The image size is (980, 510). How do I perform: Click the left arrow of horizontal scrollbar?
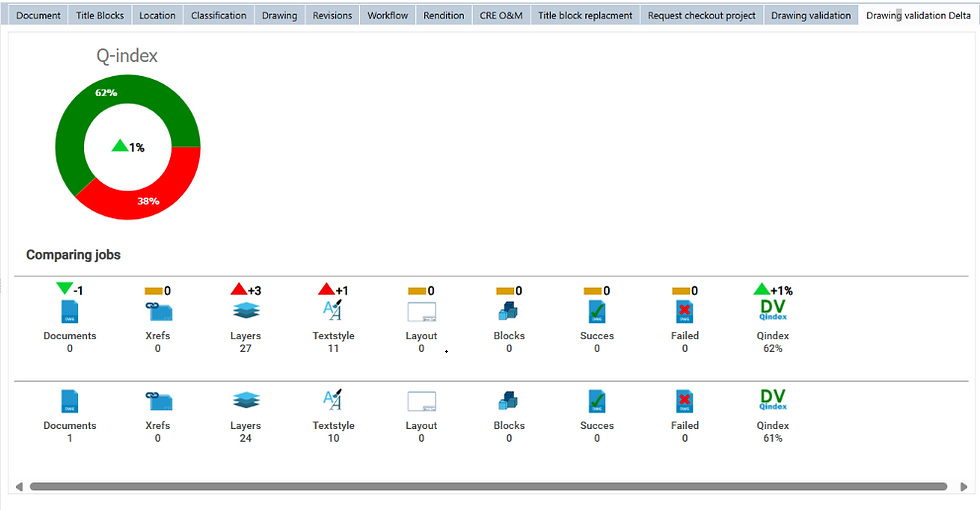coord(19,487)
